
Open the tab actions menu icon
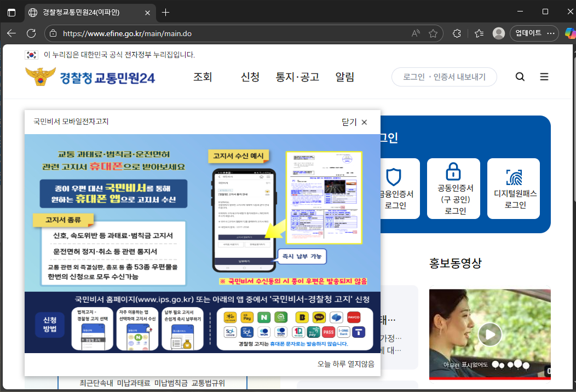[11, 13]
